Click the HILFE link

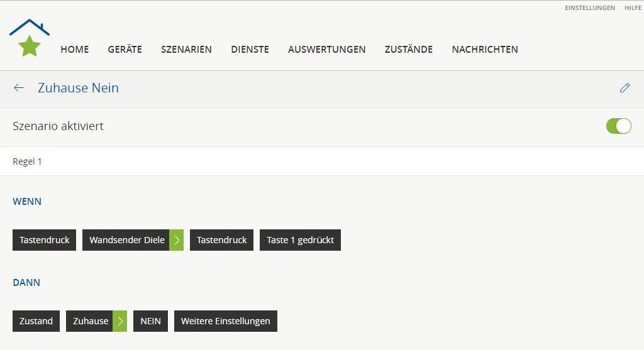point(633,8)
